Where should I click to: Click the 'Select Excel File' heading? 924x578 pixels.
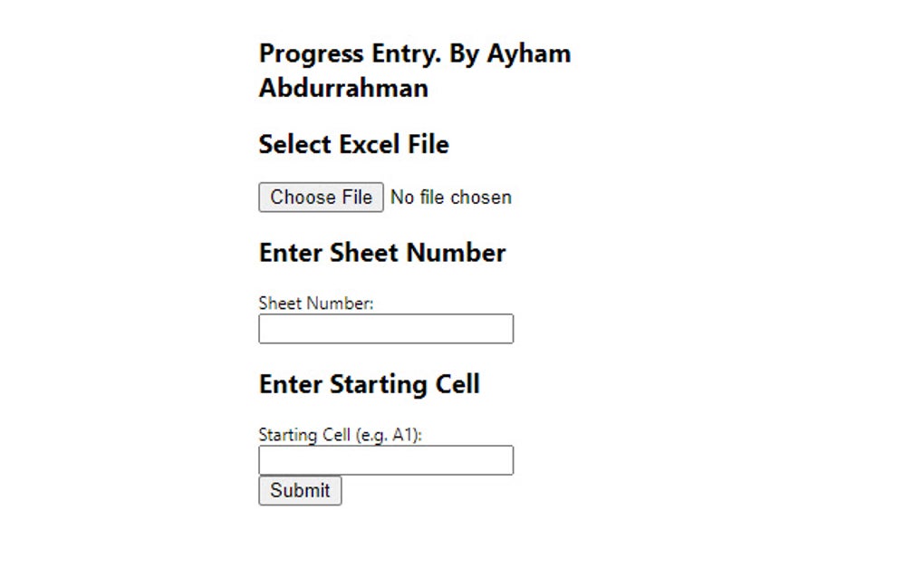(353, 144)
